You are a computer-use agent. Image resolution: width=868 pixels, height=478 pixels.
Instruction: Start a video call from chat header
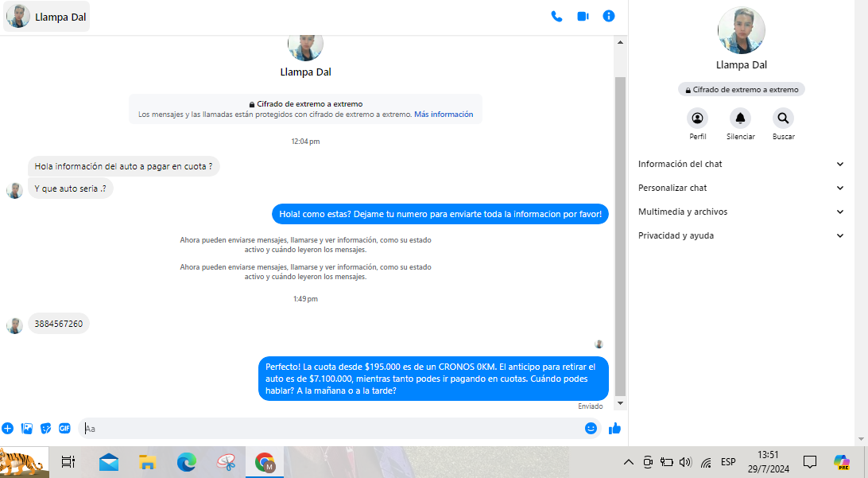pyautogui.click(x=583, y=16)
